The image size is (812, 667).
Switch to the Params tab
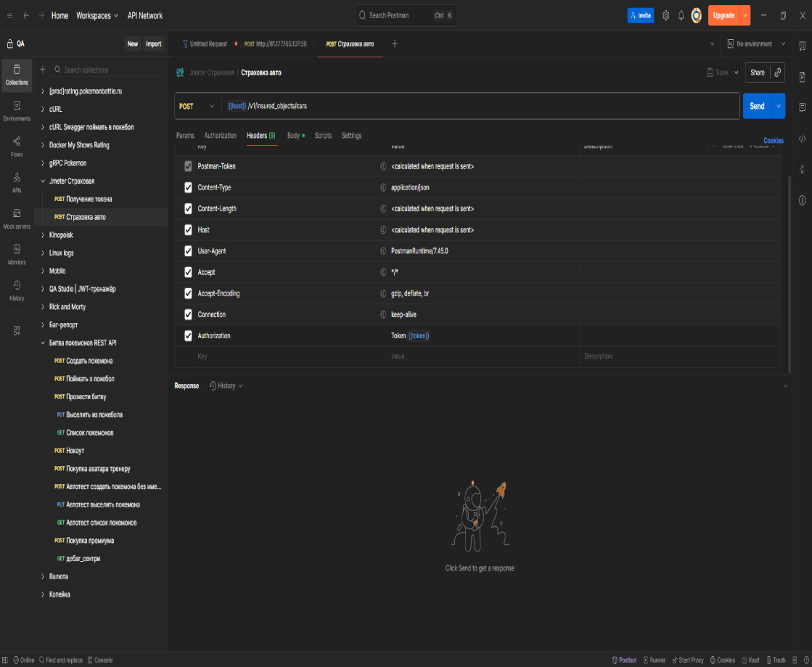pyautogui.click(x=185, y=136)
